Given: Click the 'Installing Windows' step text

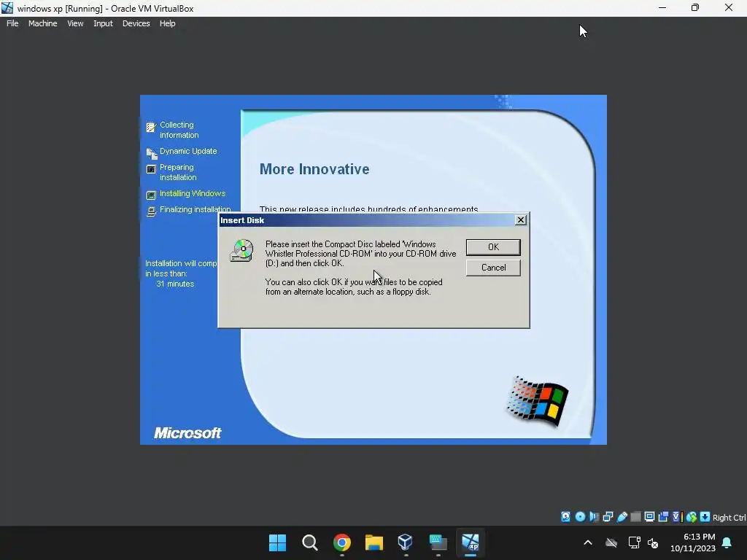Looking at the screenshot, I should 193,193.
